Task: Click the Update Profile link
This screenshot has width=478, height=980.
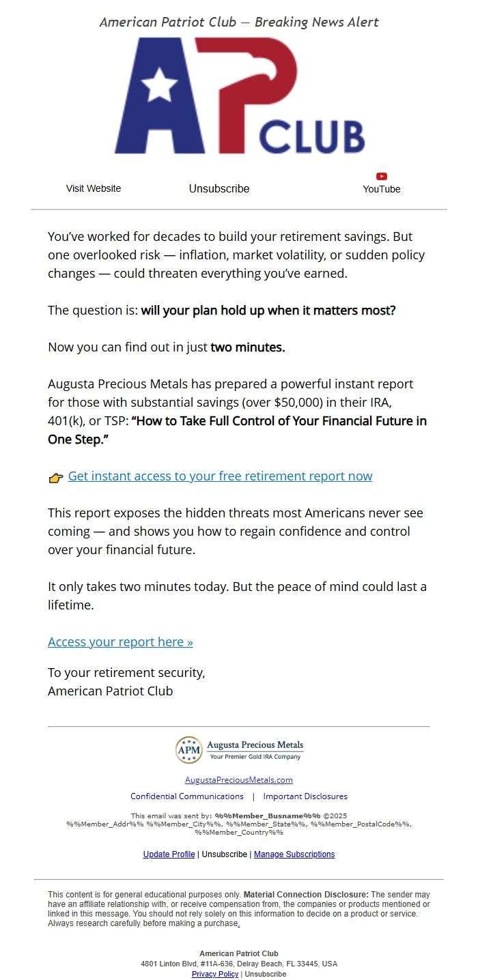Action: click(x=169, y=854)
